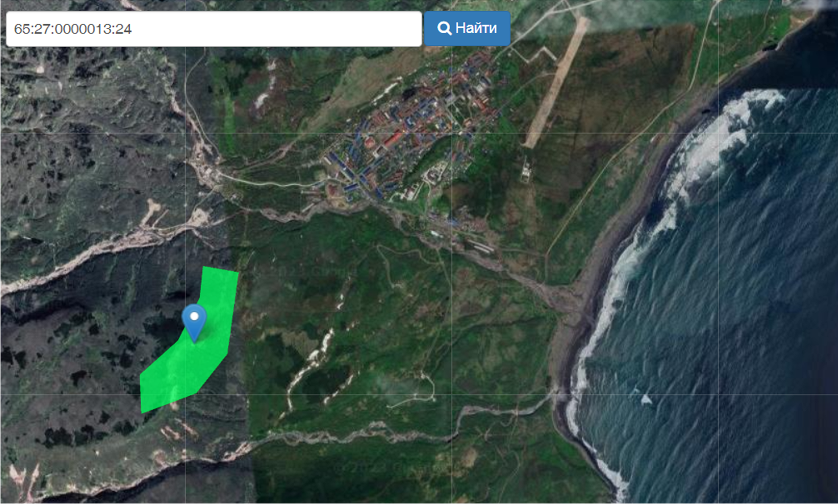The height and width of the screenshot is (504, 838).
Task: Click the Найти search button
Action: [467, 28]
